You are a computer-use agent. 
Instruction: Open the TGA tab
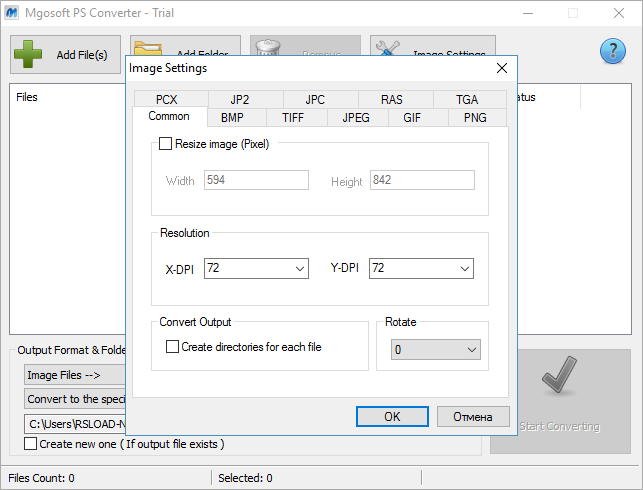coord(467,99)
